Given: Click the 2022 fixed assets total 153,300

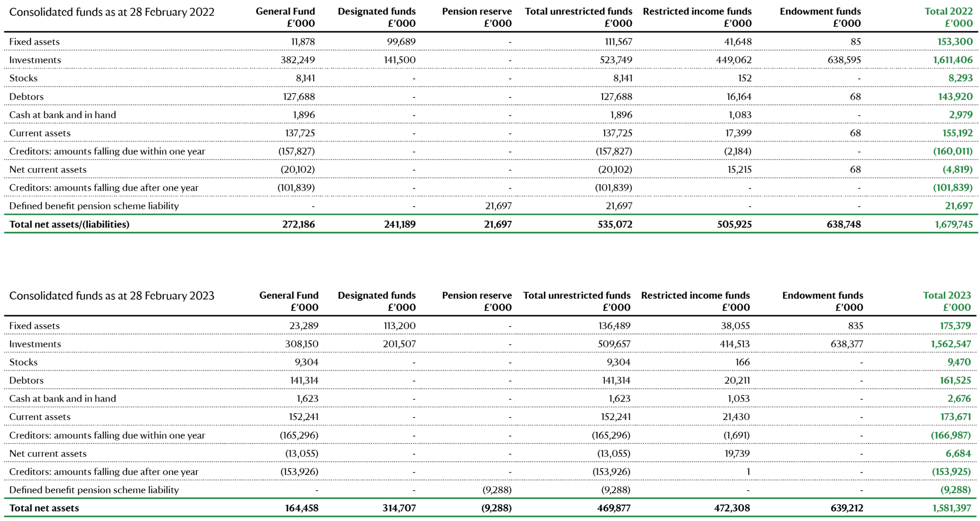Looking at the screenshot, I should pyautogui.click(x=955, y=42).
